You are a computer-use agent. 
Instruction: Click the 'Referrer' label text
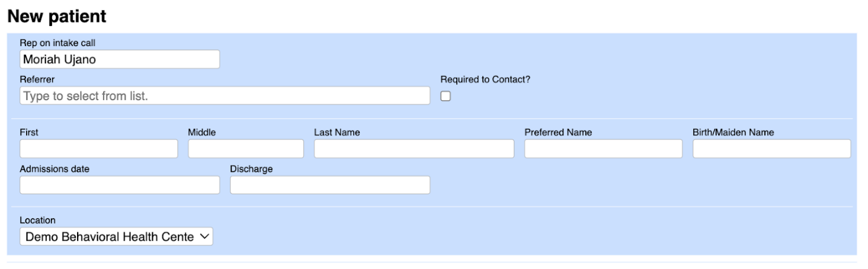coord(37,79)
